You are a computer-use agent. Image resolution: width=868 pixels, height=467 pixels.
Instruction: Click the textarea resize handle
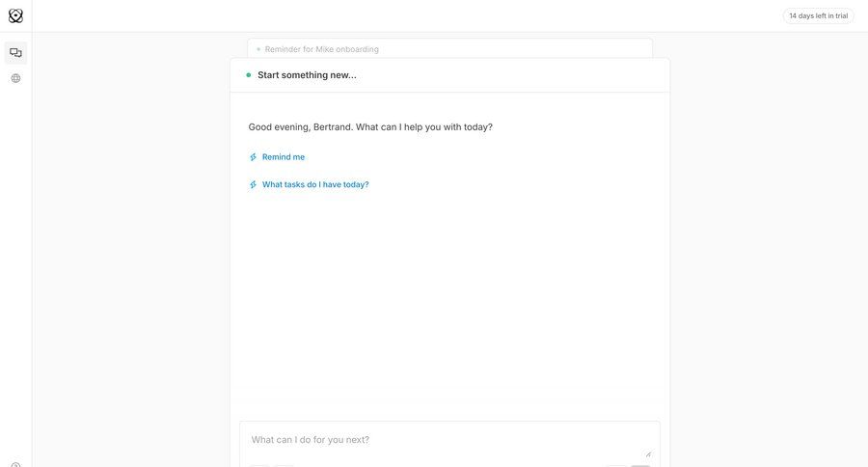click(x=648, y=453)
